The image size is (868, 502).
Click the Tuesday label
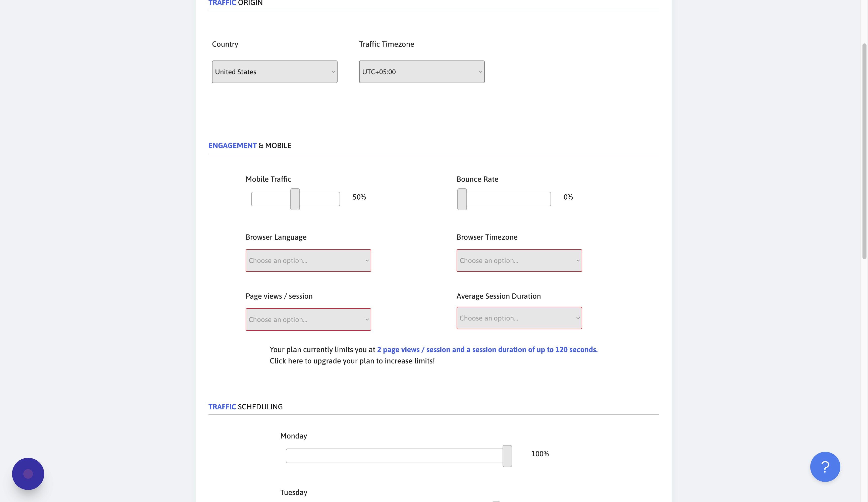coord(293,492)
